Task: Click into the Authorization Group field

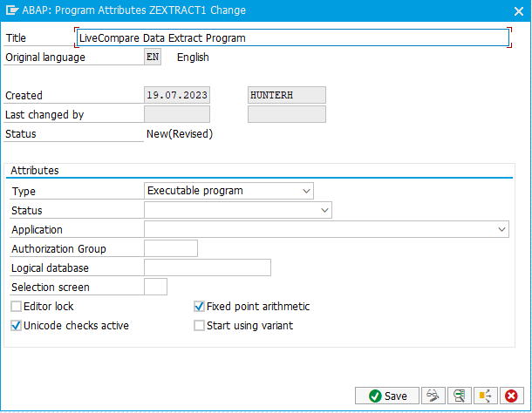Action: pyautogui.click(x=171, y=248)
